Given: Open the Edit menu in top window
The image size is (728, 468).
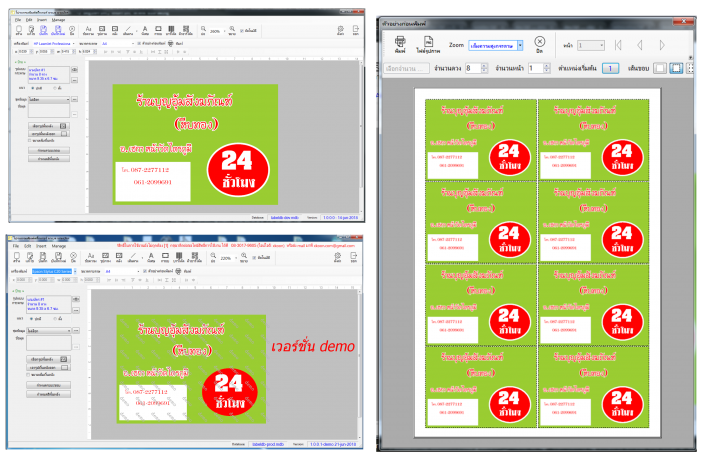Looking at the screenshot, I should [29, 20].
